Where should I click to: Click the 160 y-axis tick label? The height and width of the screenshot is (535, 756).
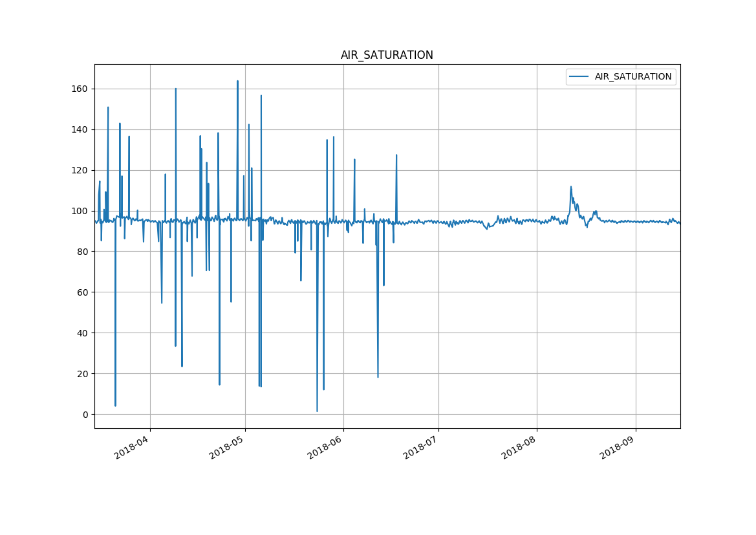click(x=80, y=89)
